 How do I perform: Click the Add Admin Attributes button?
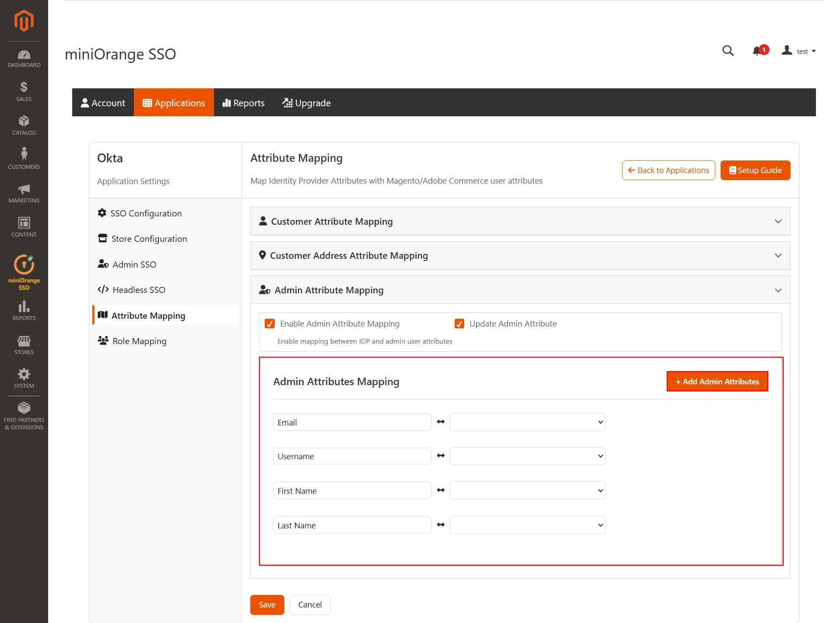[717, 381]
